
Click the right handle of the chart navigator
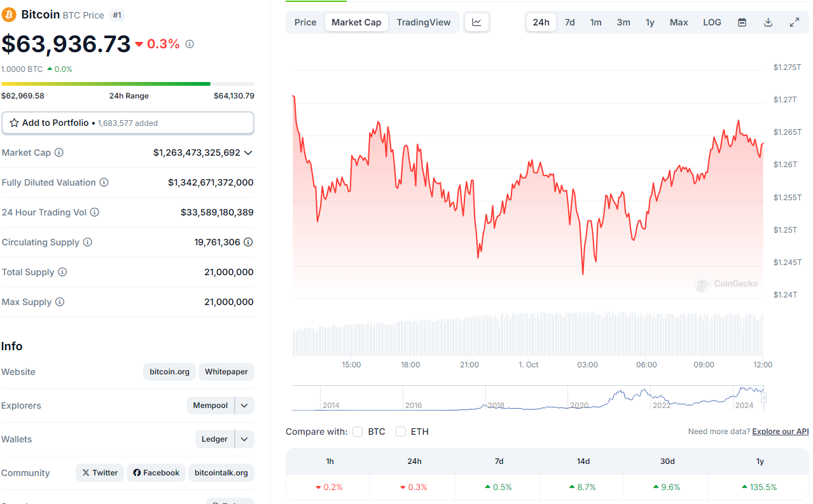coord(764,398)
